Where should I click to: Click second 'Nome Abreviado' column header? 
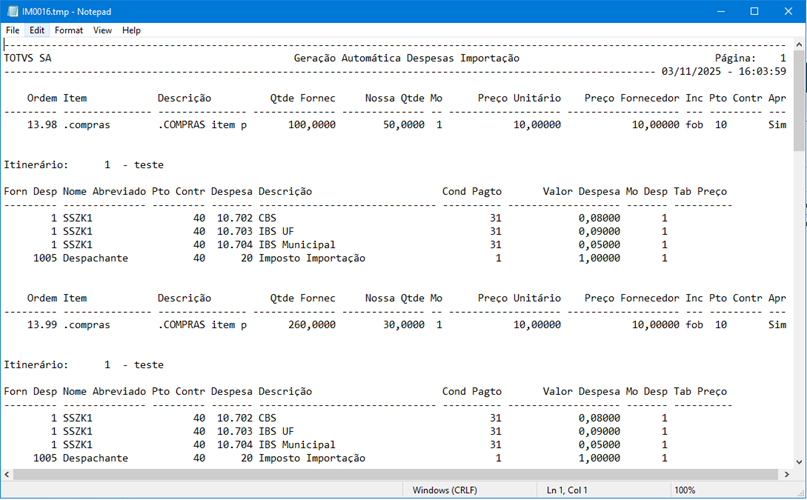pos(104,391)
